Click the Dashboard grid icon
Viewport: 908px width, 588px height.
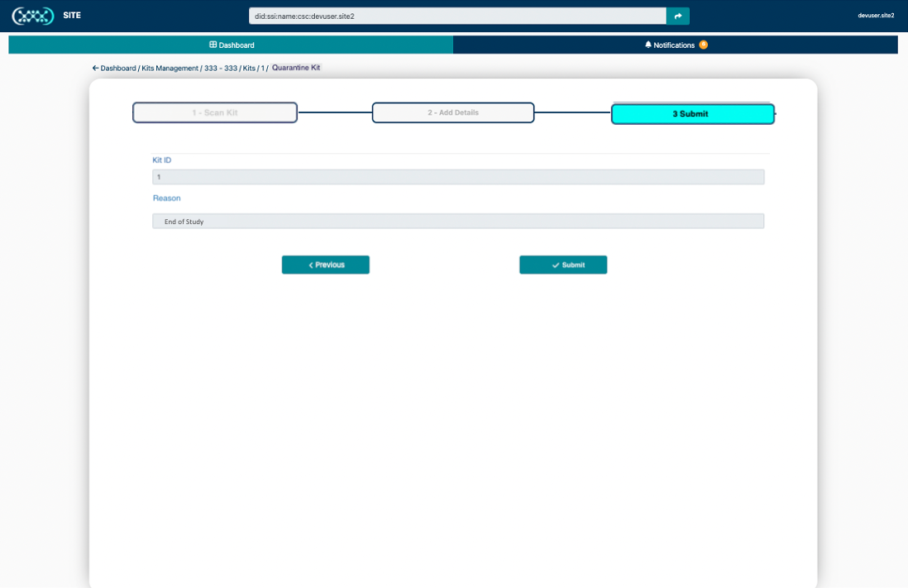(x=213, y=45)
